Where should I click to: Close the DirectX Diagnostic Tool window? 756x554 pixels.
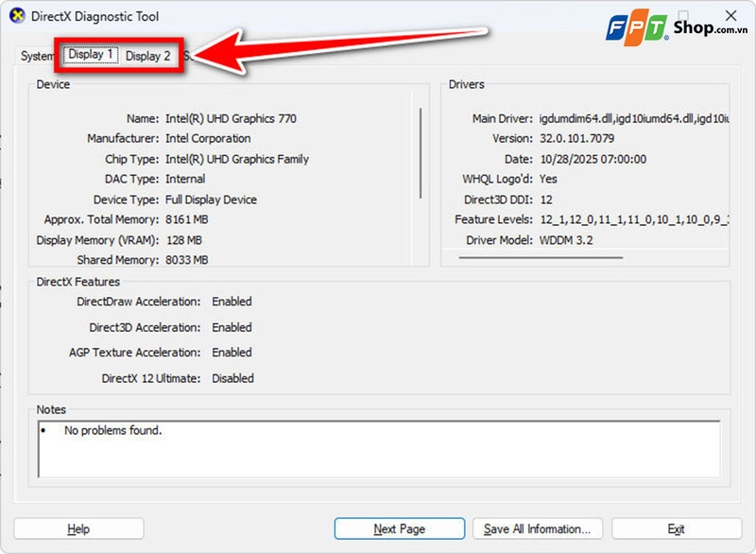pos(730,15)
